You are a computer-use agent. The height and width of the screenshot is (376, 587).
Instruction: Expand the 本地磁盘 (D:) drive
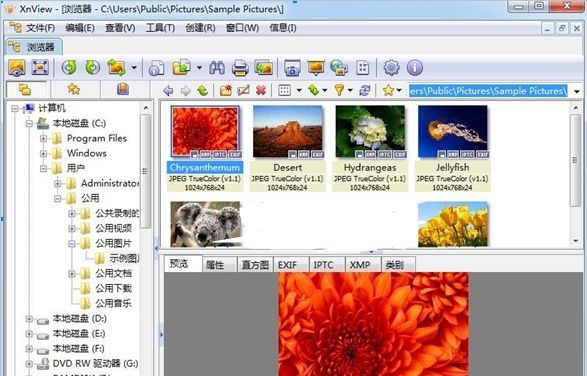point(29,319)
